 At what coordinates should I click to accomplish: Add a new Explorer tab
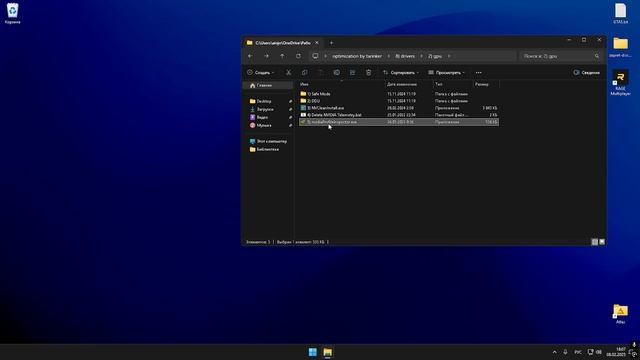[x=331, y=42]
